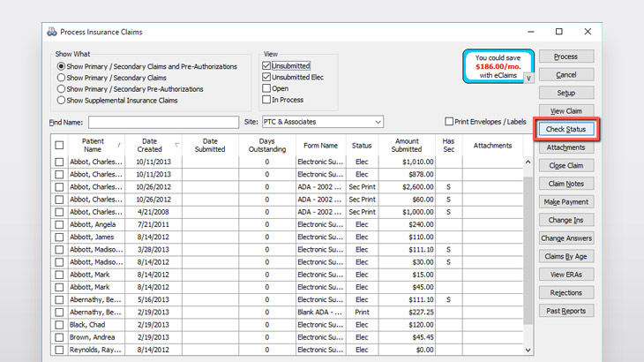Click the You could save $186.00/mo. banner
This screenshot has height=362, width=644.
[x=498, y=66]
